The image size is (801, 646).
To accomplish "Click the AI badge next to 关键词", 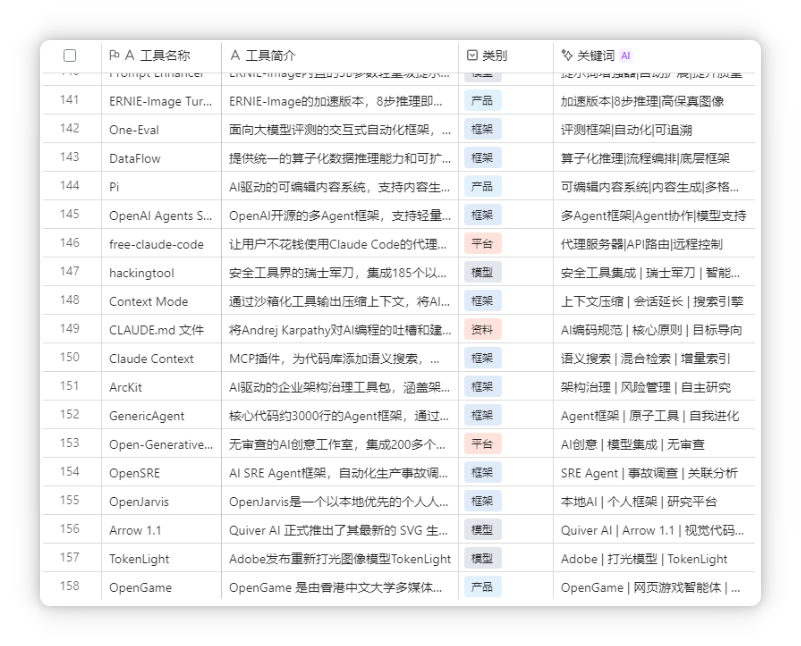I will pyautogui.click(x=625, y=56).
